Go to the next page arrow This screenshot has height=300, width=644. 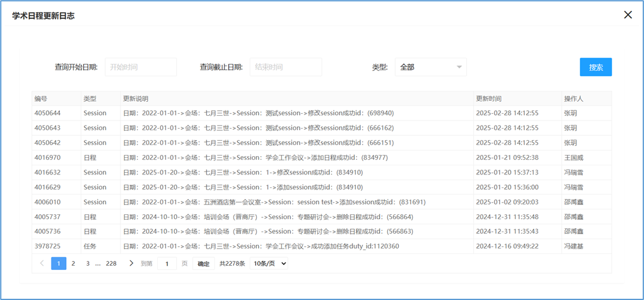tap(131, 263)
